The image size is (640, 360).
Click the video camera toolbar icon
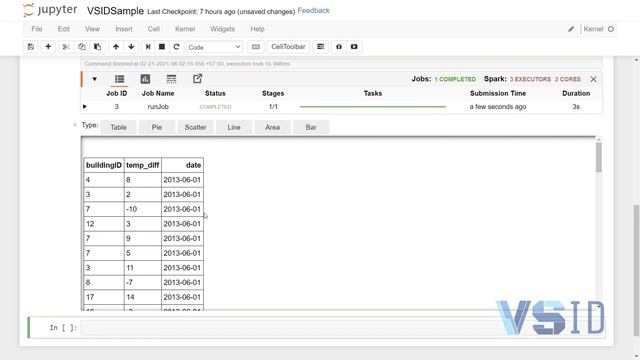(354, 47)
